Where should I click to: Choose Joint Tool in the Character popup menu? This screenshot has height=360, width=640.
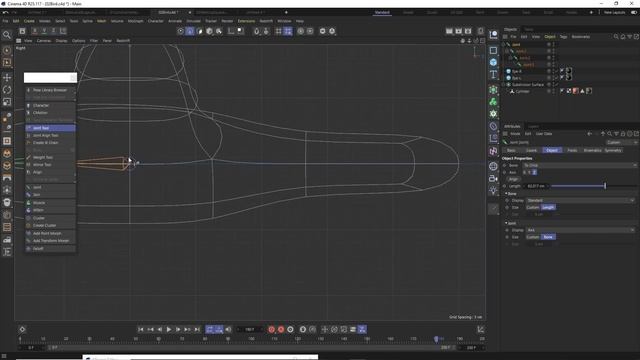click(x=50, y=128)
